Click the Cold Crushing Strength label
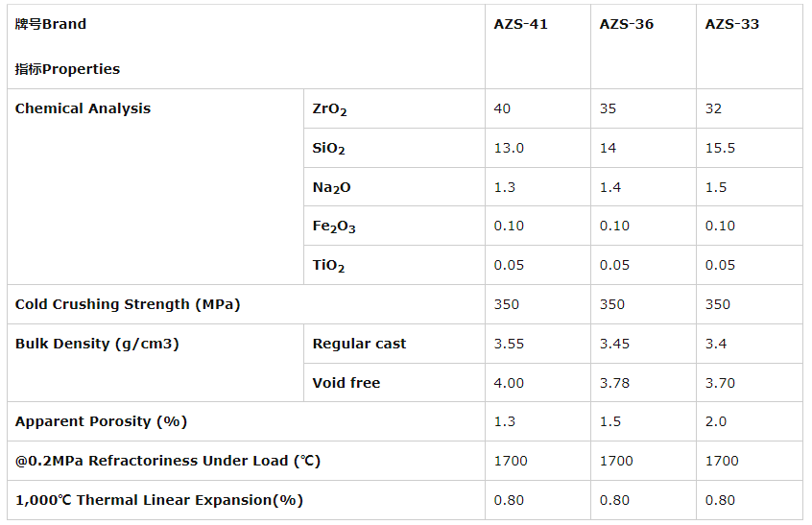Viewport: 812px width, 525px height. [x=128, y=304]
